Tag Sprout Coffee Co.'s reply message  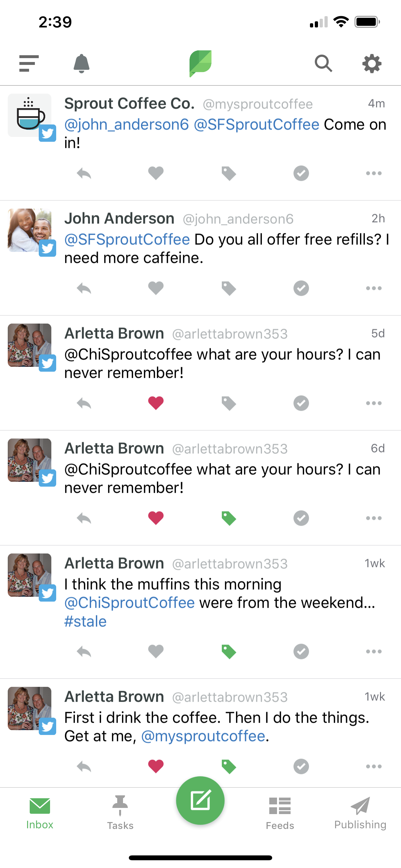click(x=229, y=173)
